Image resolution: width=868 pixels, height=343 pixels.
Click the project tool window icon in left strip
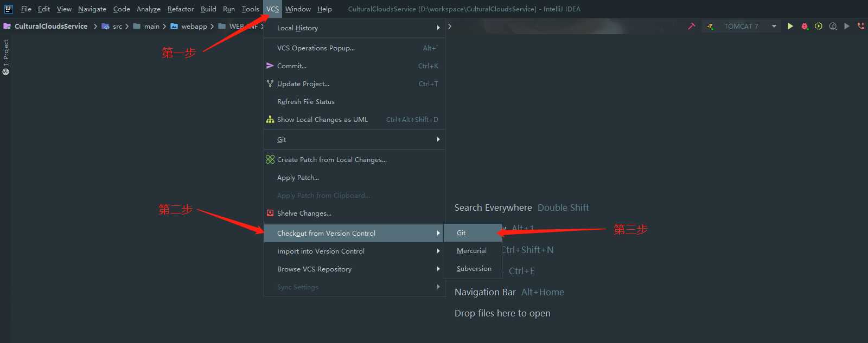6,72
